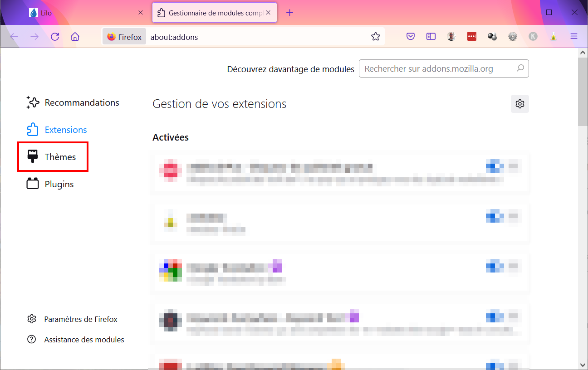Reload the current page
Image resolution: width=588 pixels, height=370 pixels.
(55, 37)
